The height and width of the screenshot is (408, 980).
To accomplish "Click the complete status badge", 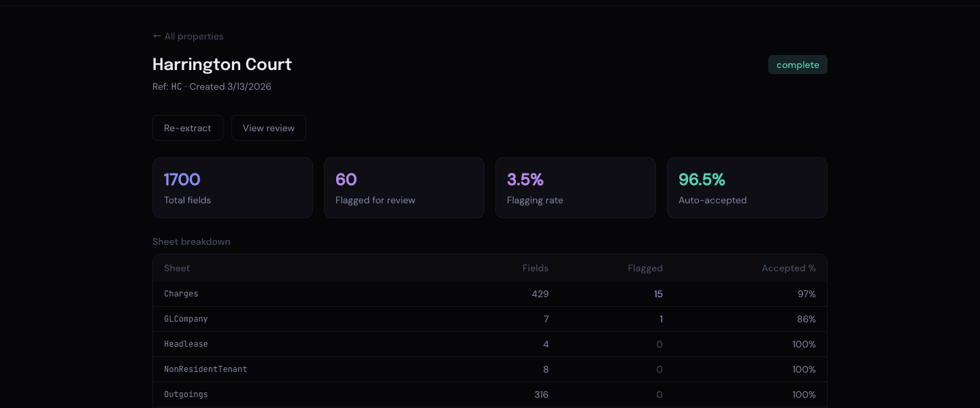I will coord(798,65).
